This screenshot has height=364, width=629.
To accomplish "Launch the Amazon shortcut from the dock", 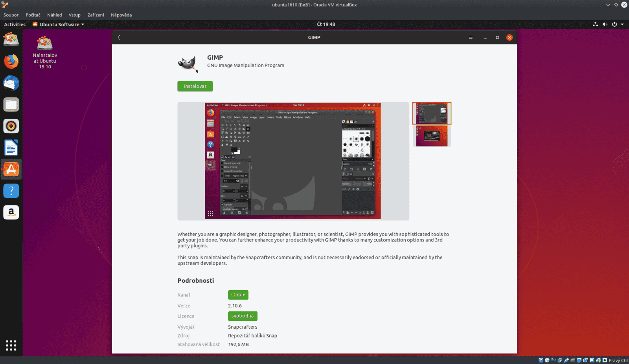I will 11,212.
